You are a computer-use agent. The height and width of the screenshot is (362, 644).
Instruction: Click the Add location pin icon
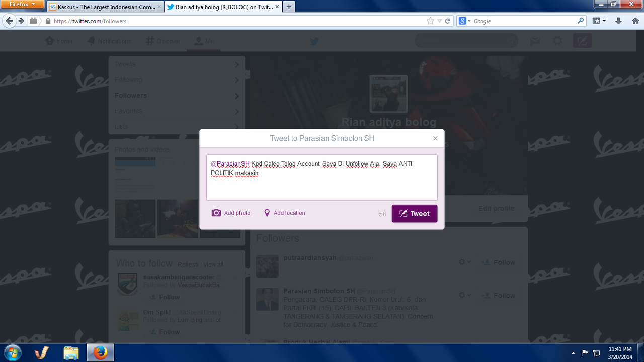pyautogui.click(x=267, y=213)
